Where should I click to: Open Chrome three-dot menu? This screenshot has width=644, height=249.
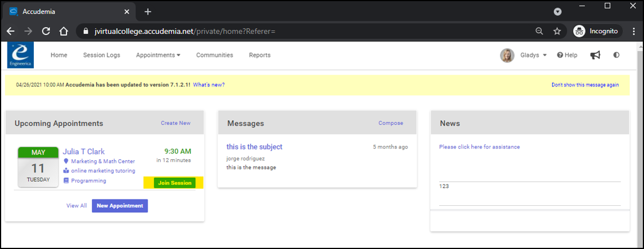coord(634,31)
